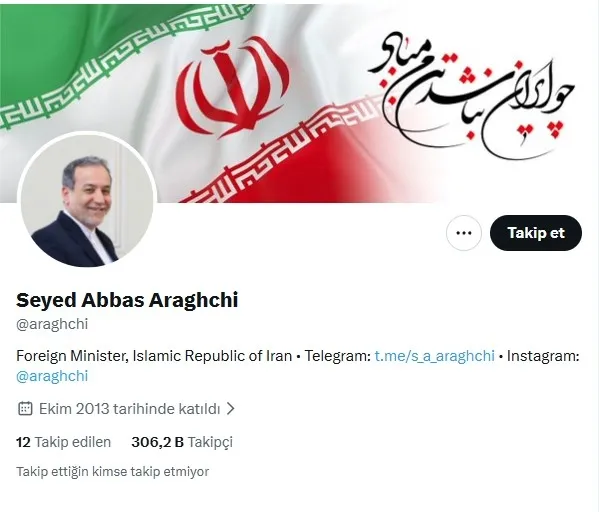Click the Persian calligraphy on the banner
This screenshot has height=512, width=599.
point(472,96)
